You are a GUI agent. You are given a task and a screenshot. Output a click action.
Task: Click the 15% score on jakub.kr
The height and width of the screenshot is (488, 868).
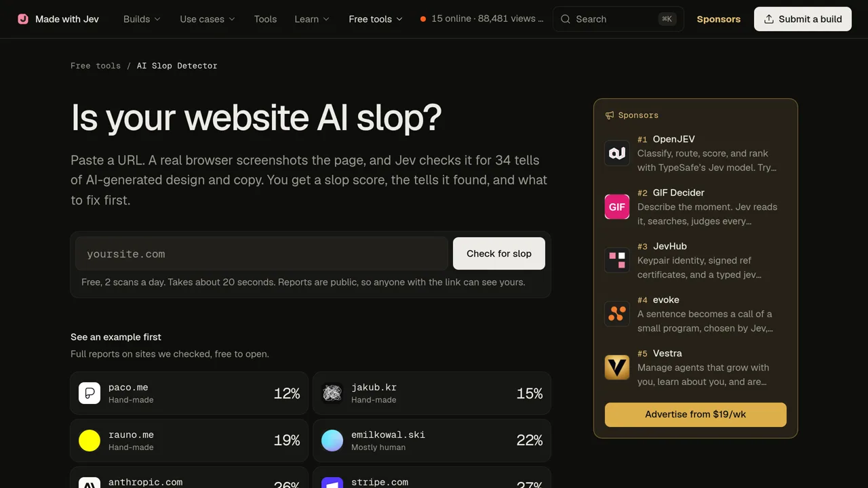pyautogui.click(x=530, y=393)
